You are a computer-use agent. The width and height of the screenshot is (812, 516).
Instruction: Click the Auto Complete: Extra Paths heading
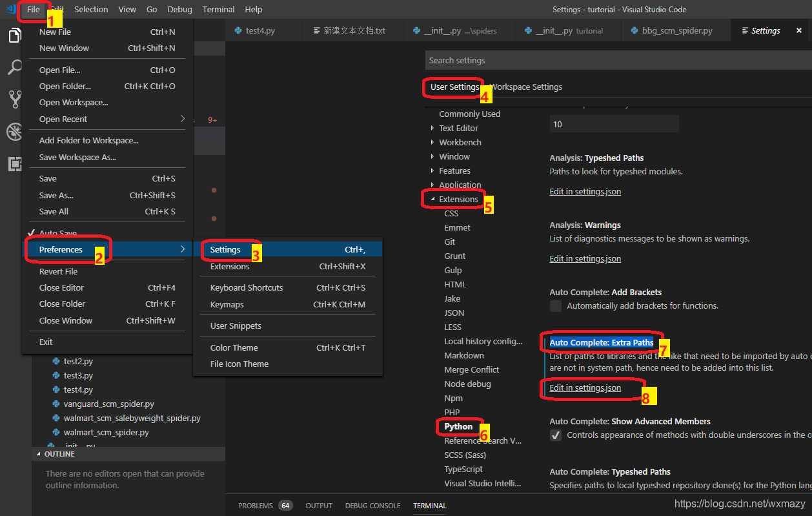click(x=601, y=342)
